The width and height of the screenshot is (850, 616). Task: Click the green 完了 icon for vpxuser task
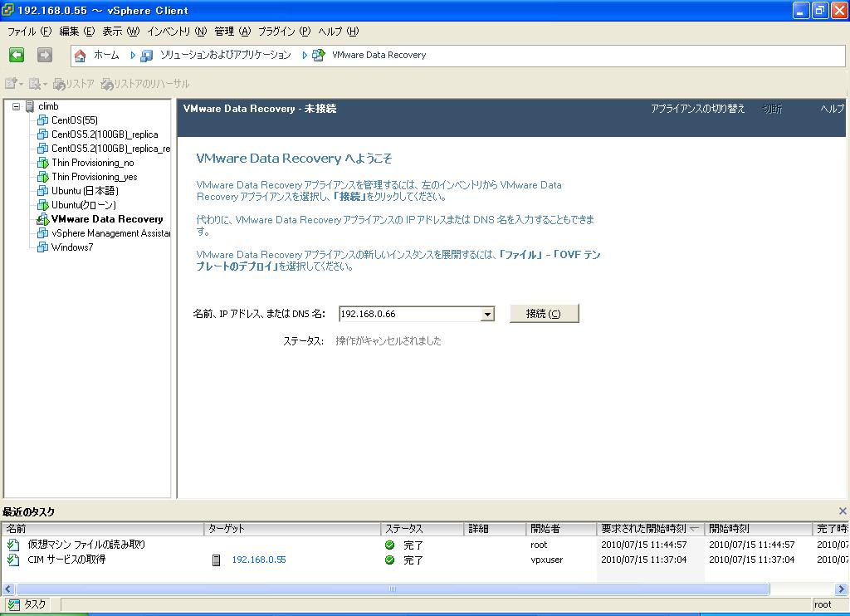(x=390, y=560)
